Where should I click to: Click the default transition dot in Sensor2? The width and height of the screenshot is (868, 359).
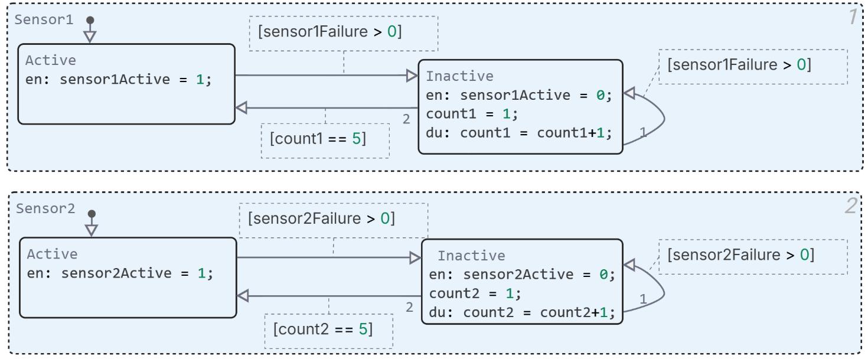(x=92, y=214)
